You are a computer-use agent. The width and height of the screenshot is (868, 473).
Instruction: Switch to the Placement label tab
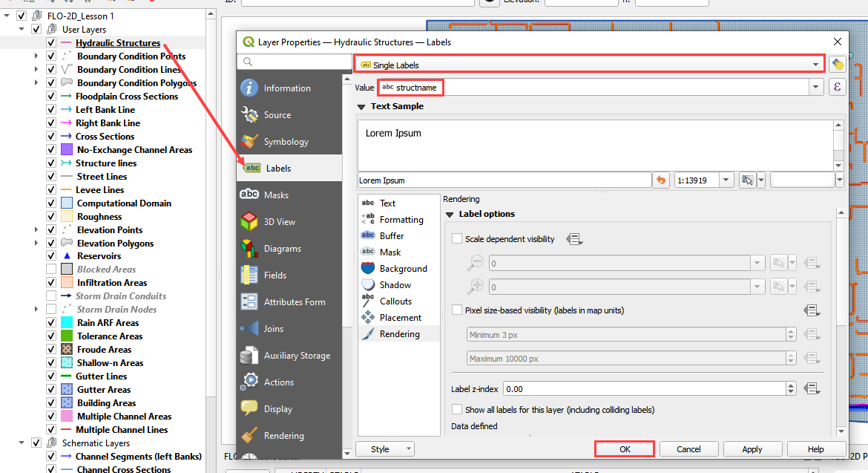400,318
